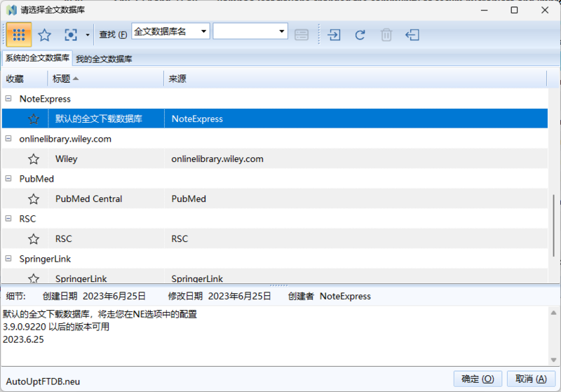This screenshot has width=561, height=392.
Task: Click the description panel scroll down arrow
Action: (x=553, y=360)
